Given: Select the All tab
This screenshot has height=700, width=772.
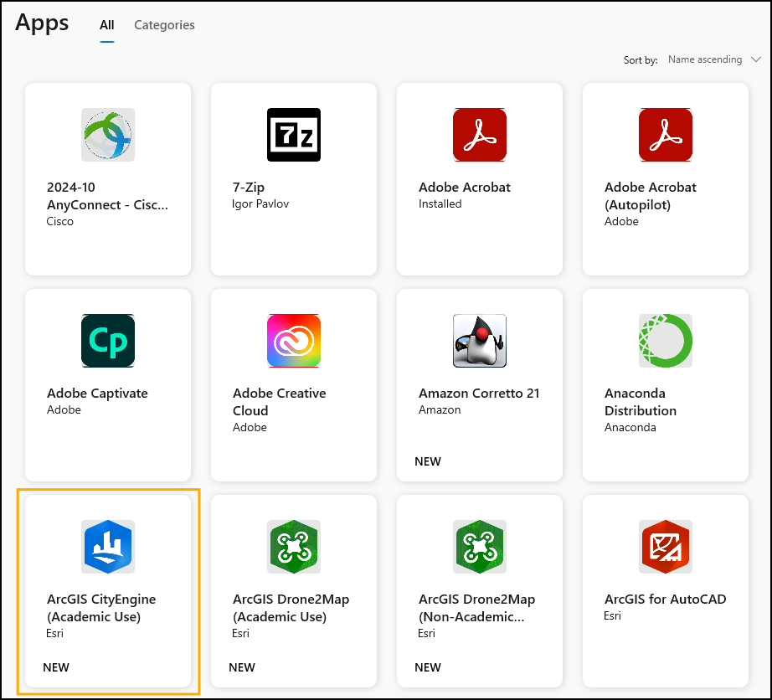Looking at the screenshot, I should point(107,25).
